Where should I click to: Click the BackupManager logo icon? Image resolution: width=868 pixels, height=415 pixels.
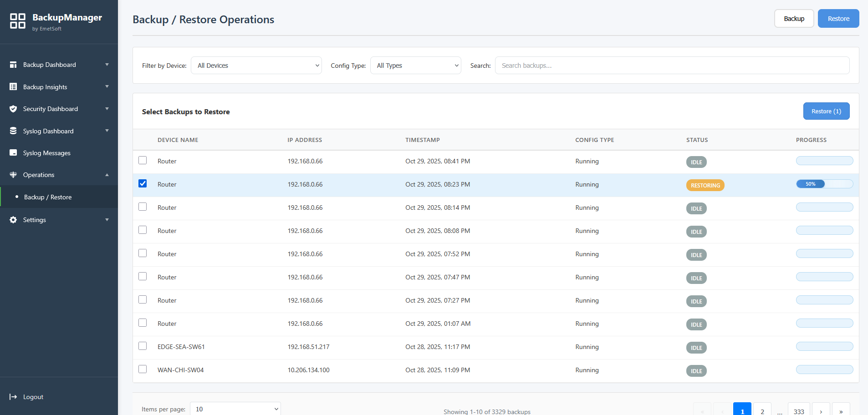pos(17,20)
